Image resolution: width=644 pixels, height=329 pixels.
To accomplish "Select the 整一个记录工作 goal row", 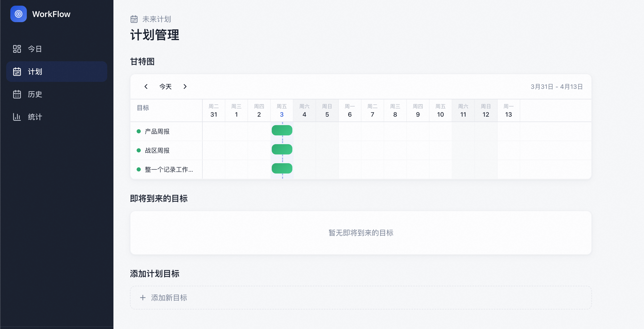I will 169,169.
